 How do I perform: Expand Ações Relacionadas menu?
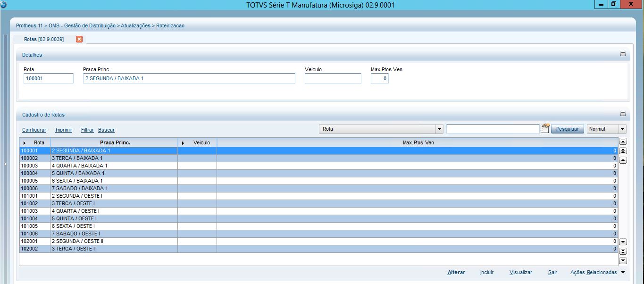pos(623,272)
